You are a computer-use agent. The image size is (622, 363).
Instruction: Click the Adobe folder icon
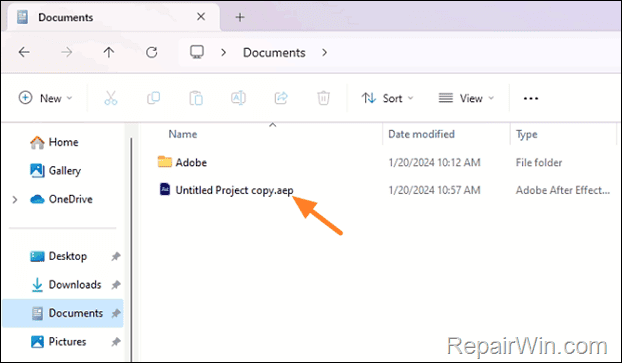165,162
